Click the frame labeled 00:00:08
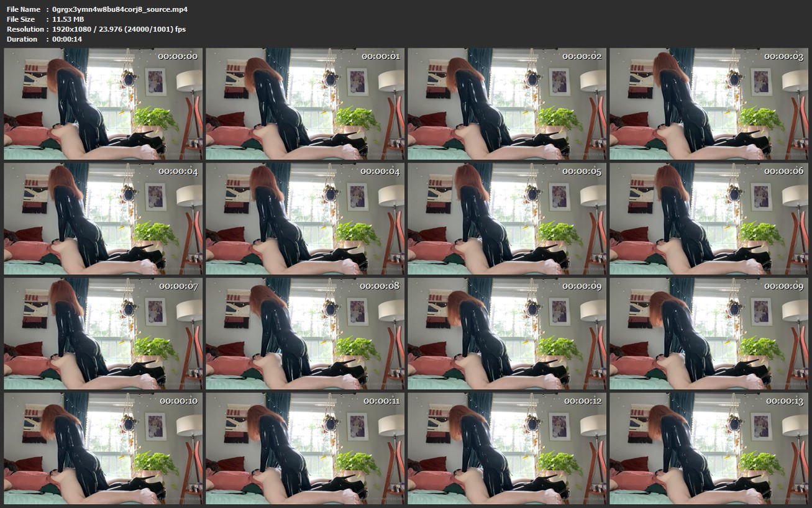The image size is (812, 508). pyautogui.click(x=305, y=333)
